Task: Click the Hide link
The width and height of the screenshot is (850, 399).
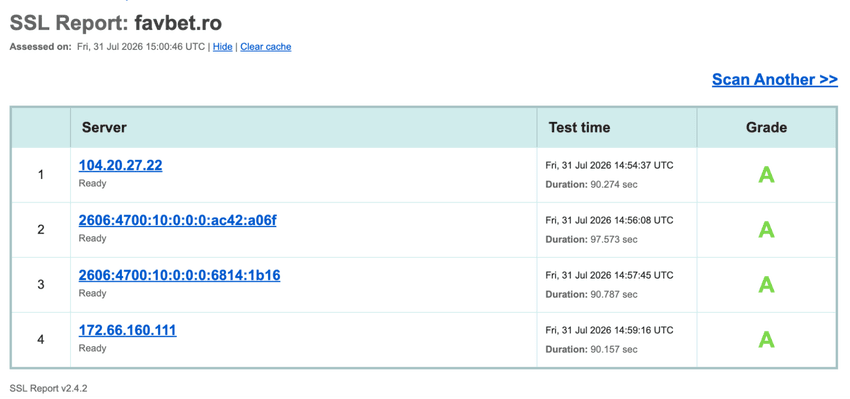Action: pyautogui.click(x=222, y=47)
